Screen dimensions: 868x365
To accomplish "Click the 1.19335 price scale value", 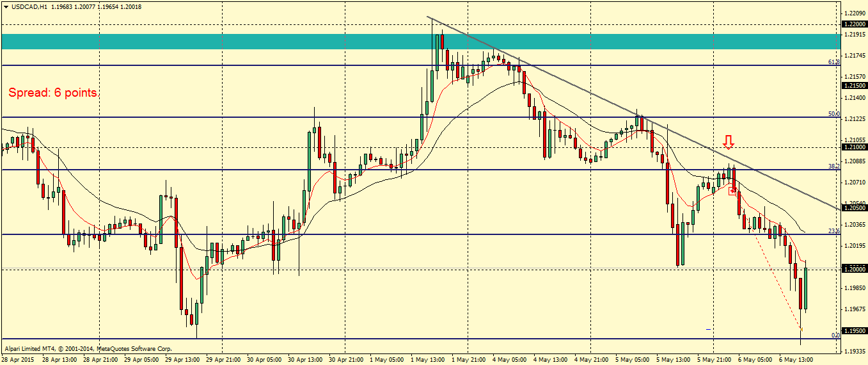I will coord(855,351).
